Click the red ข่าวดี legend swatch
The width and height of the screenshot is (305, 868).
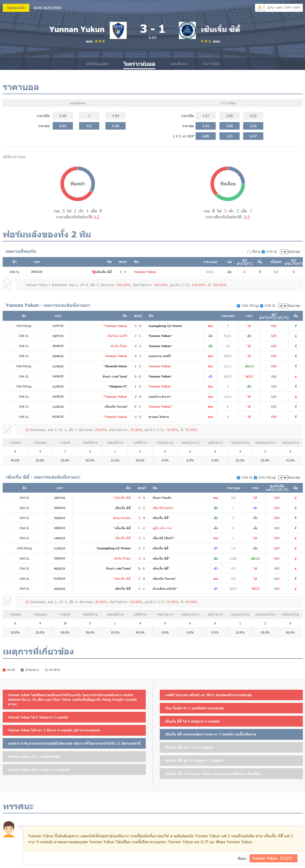pos(4,670)
